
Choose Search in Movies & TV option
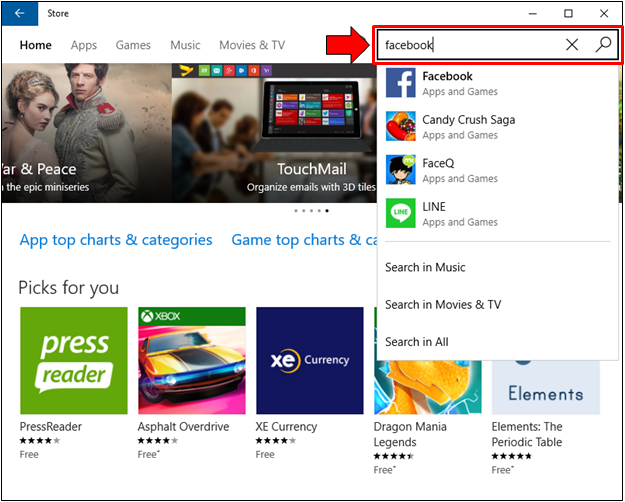coord(443,304)
